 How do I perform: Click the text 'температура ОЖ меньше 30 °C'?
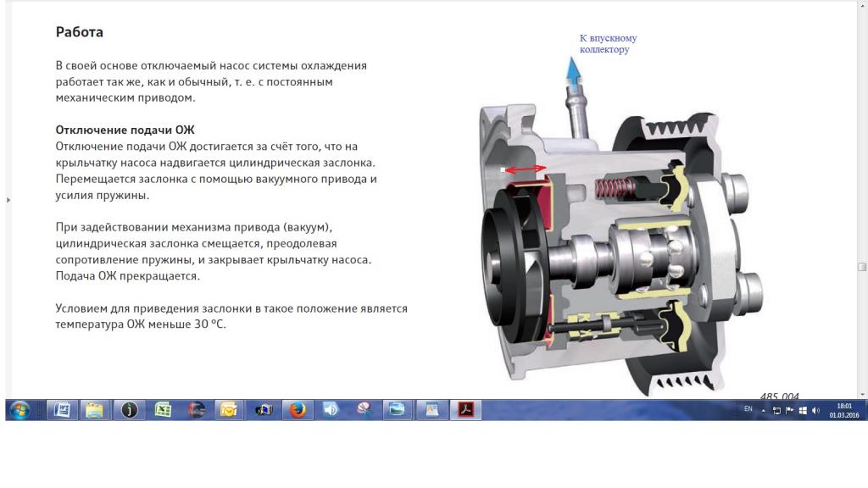pos(141,324)
